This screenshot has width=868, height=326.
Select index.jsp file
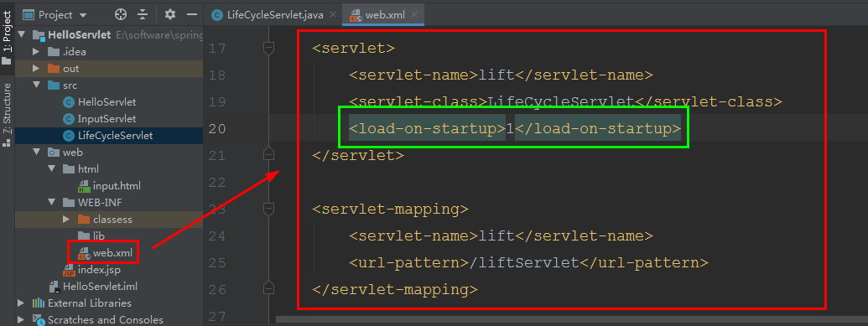pos(99,270)
